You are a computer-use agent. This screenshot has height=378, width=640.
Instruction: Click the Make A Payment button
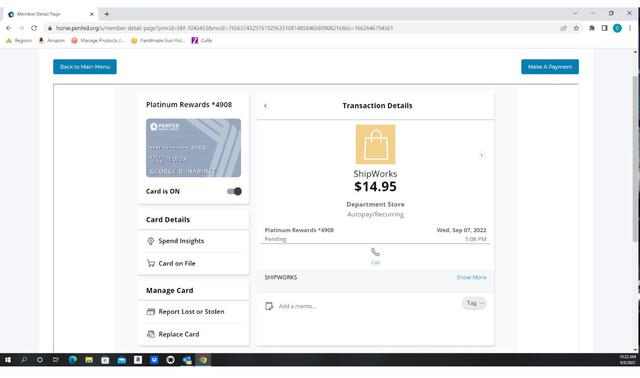tap(549, 67)
